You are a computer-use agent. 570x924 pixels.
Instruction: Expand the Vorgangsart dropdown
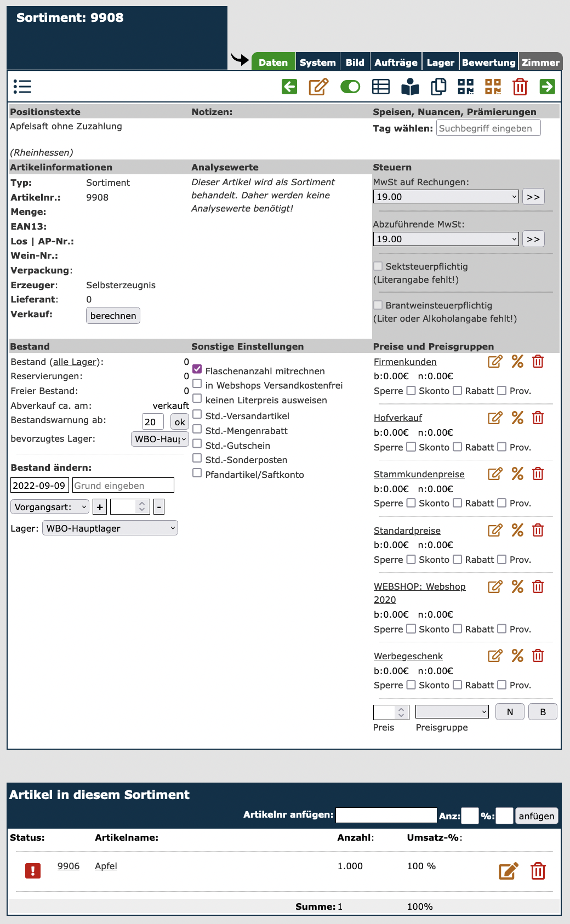[x=50, y=507]
